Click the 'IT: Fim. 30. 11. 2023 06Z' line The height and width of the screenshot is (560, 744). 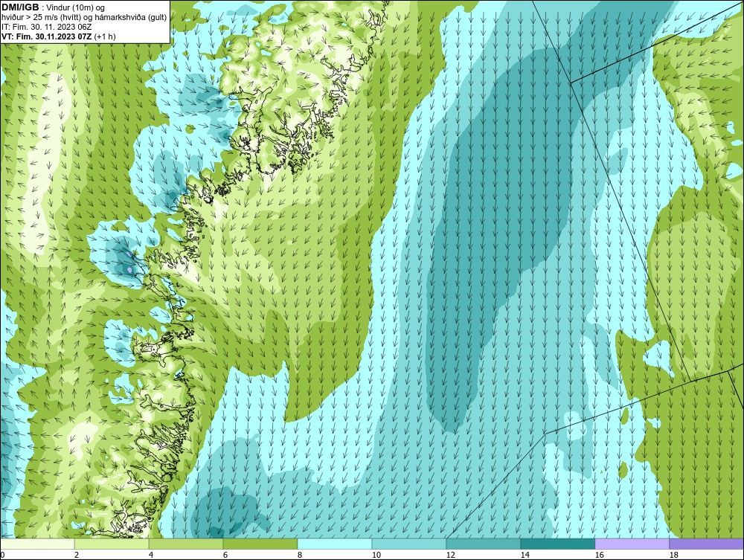(47, 27)
